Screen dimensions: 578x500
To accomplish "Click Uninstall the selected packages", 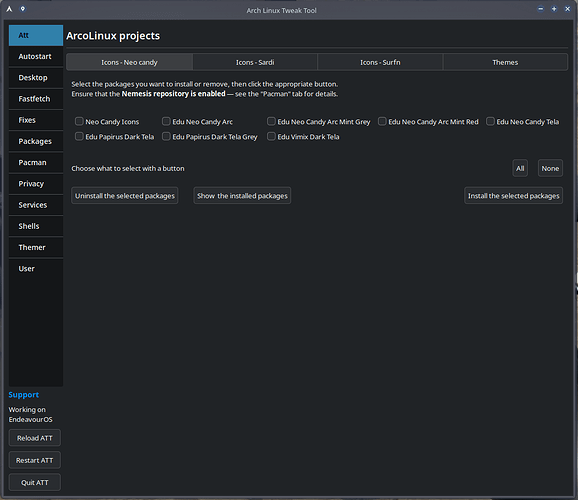I will coord(125,196).
